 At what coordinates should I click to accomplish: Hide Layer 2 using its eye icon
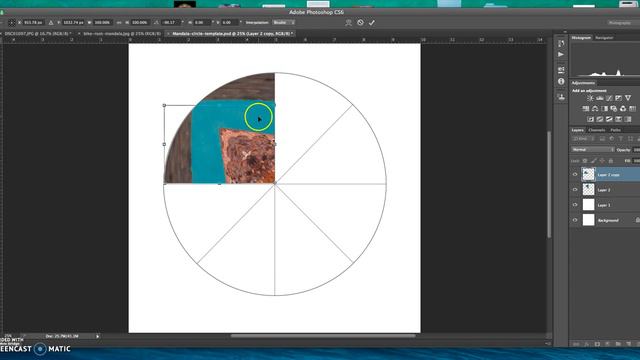point(575,190)
